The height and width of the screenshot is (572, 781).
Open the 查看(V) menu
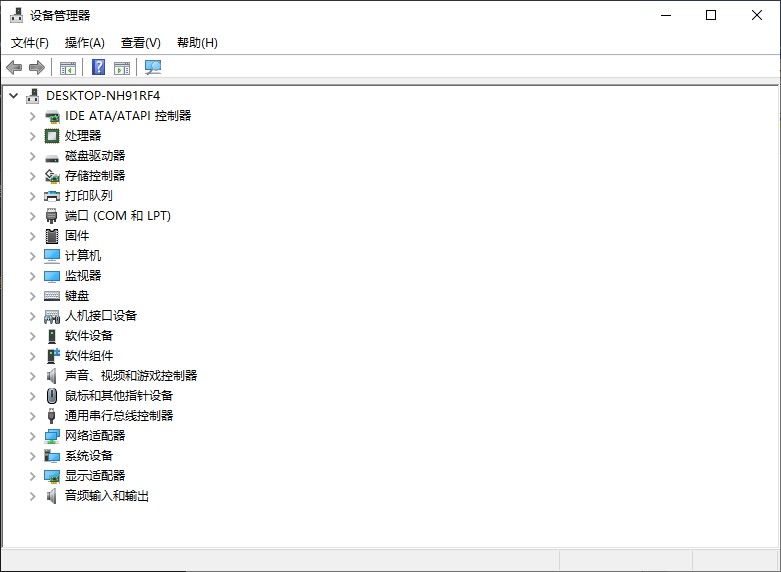point(140,43)
